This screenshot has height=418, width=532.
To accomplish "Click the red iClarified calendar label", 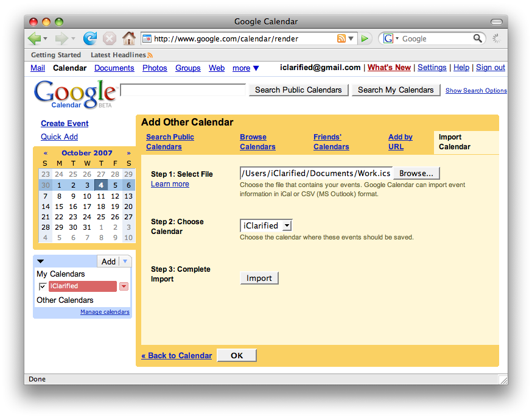I will [x=83, y=286].
